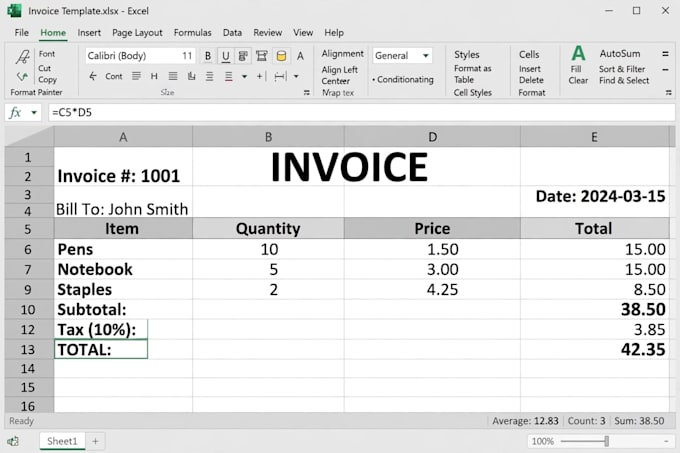The height and width of the screenshot is (453, 680).
Task: Open the Help tab
Action: 333,33
